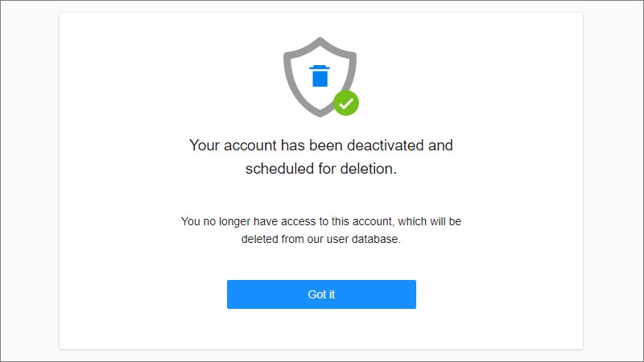Click the blue trash can icon
Image resolution: width=644 pixels, height=362 pixels.
pyautogui.click(x=320, y=76)
